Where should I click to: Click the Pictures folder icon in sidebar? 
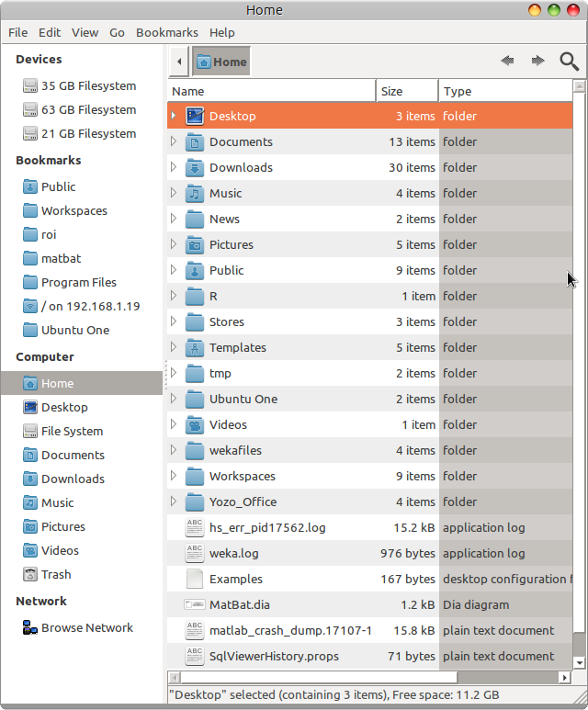30,526
